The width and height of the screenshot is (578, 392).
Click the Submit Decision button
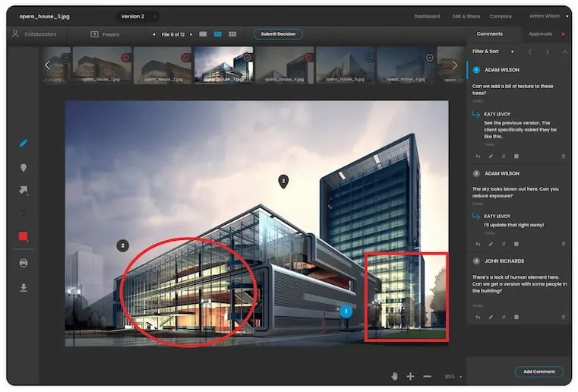[278, 34]
